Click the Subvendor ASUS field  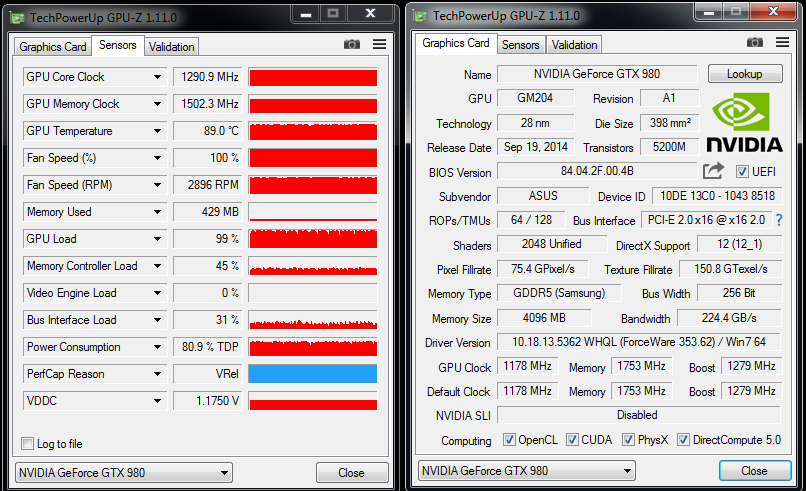(x=543, y=196)
